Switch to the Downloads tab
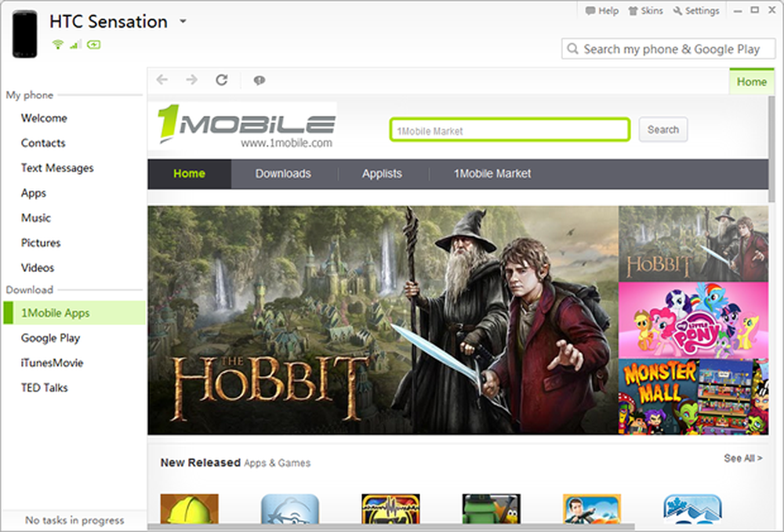The height and width of the screenshot is (532, 784). pyautogui.click(x=283, y=174)
